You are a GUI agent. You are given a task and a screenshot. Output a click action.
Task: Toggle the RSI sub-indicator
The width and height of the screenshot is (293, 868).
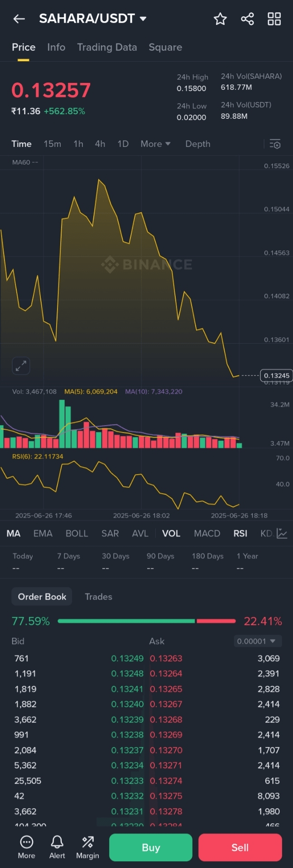pyautogui.click(x=240, y=533)
